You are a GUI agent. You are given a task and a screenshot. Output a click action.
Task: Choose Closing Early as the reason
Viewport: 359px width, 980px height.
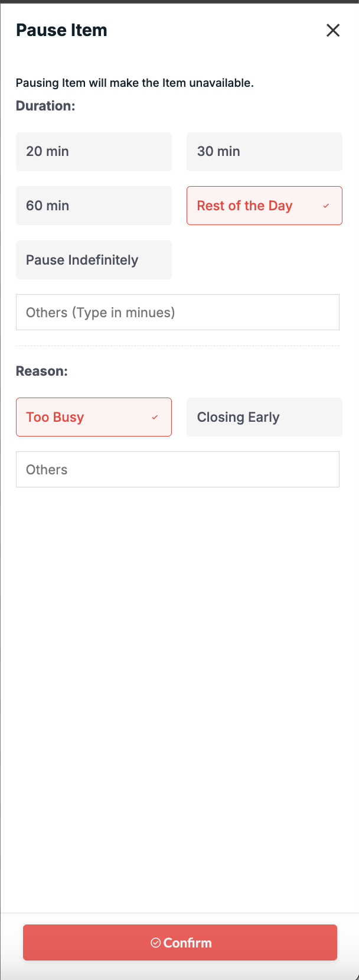pos(264,417)
